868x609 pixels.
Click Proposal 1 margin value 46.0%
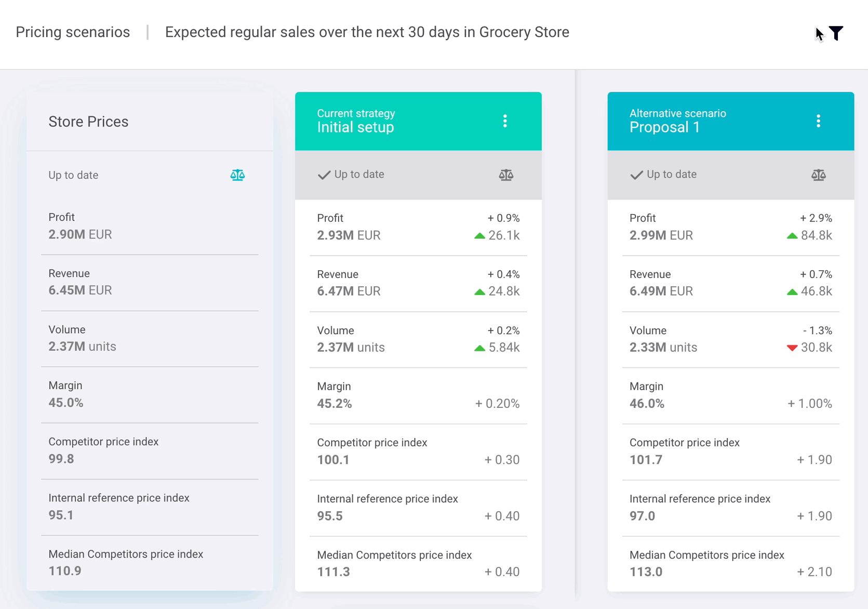647,404
